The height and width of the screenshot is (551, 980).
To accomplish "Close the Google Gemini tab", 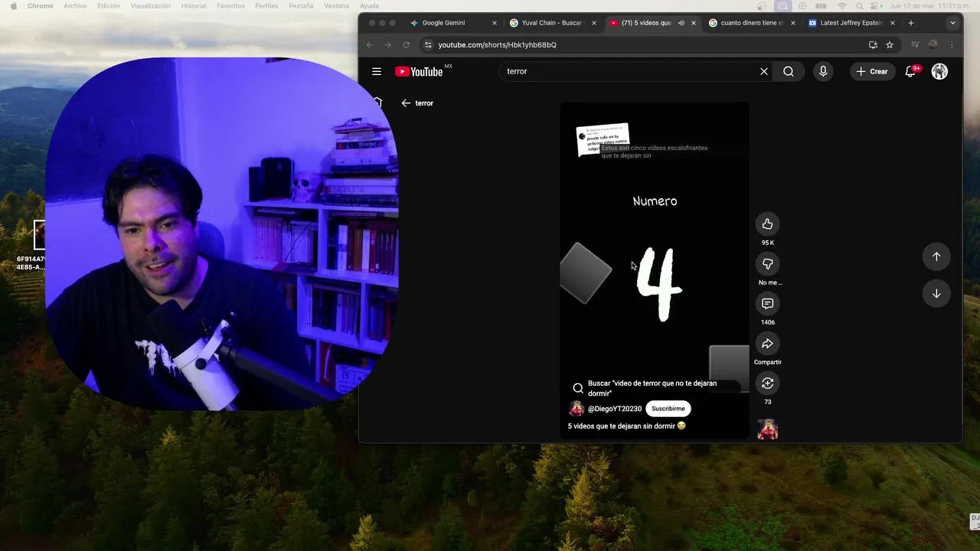I will (495, 23).
